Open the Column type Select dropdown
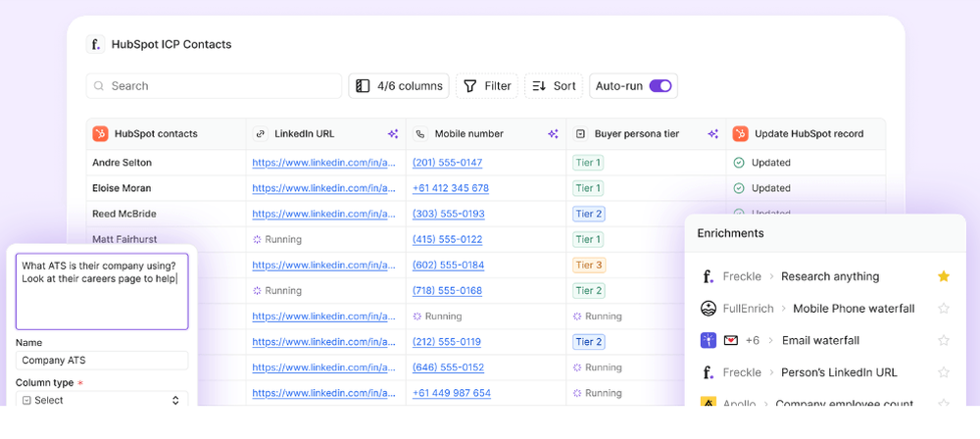The image size is (980, 439). (x=101, y=399)
